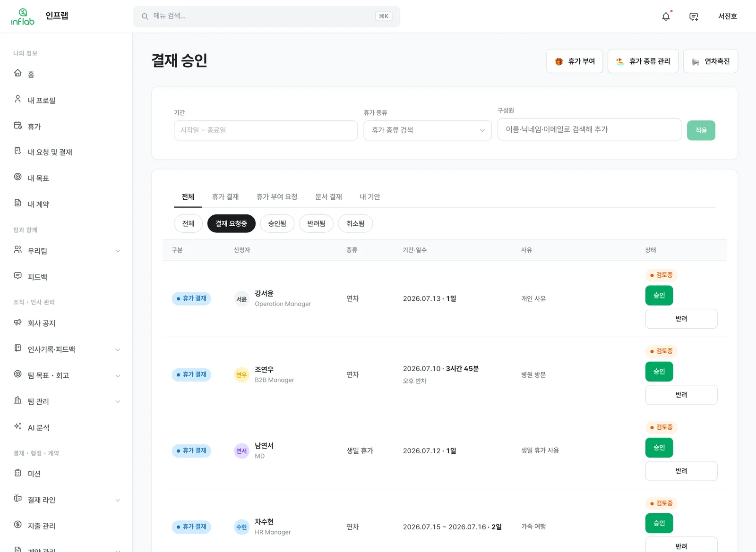Click 팀 목표 · 회고 target icon
Screen dimensions: 756x552
(18, 374)
